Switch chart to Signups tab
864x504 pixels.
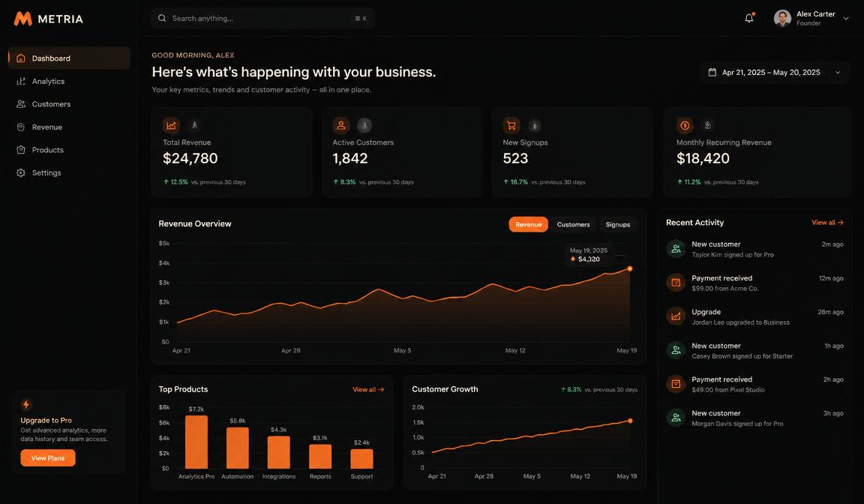coord(618,224)
